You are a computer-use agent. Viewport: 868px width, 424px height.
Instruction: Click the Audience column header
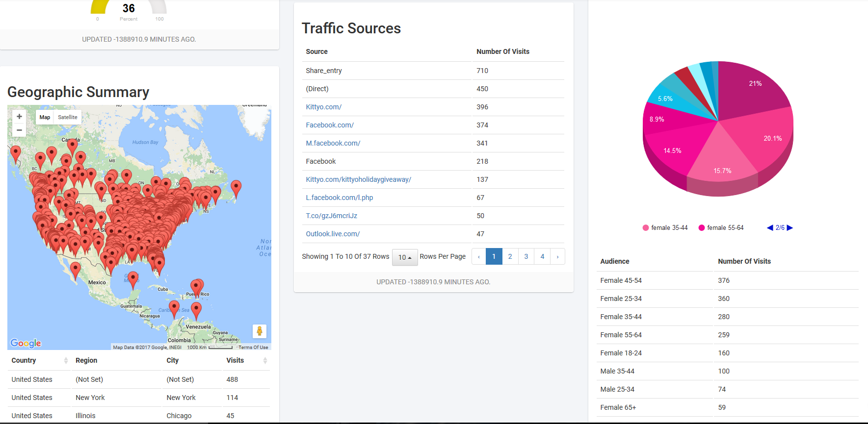(x=615, y=261)
